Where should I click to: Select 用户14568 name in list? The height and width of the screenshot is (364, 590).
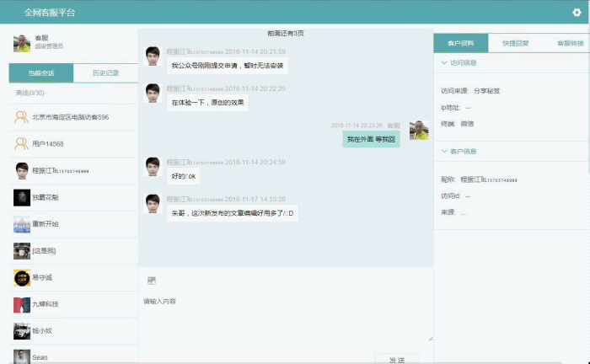(48, 143)
